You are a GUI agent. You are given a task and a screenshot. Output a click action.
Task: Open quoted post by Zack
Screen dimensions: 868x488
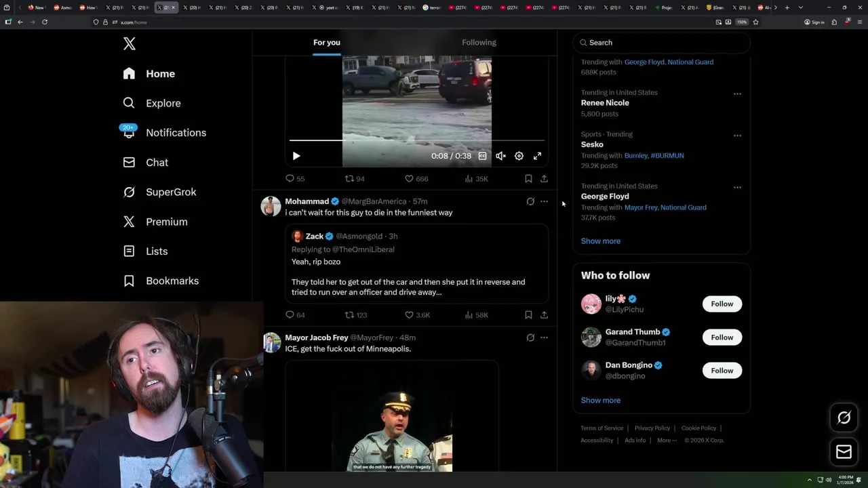coord(416,264)
